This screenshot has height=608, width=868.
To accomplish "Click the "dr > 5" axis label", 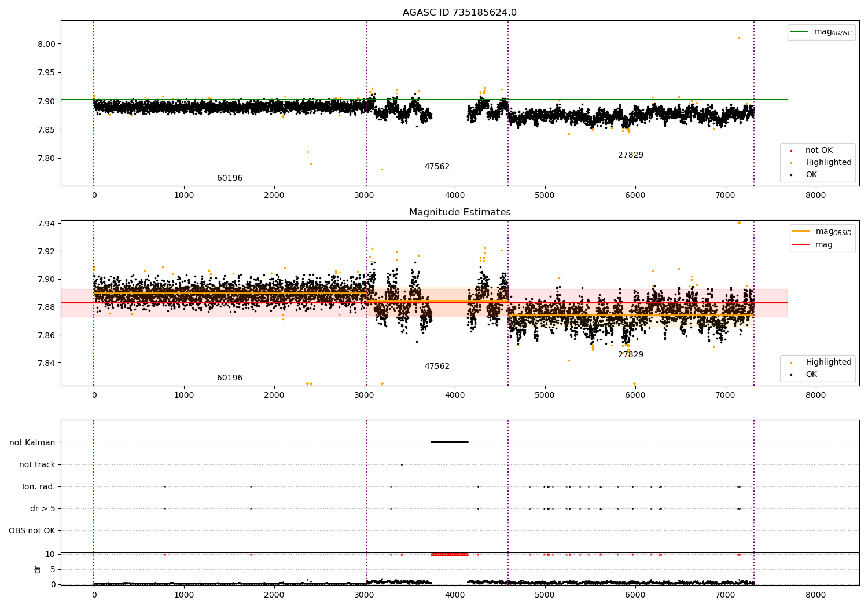I will (x=43, y=509).
